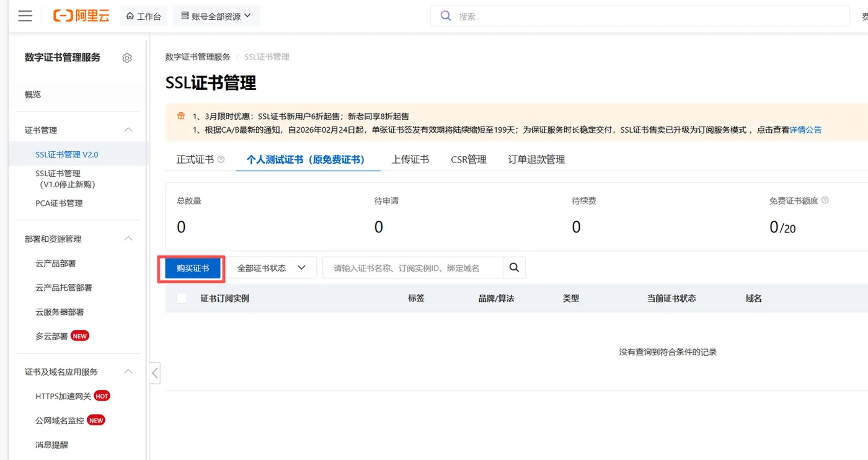Click the help icon beside 免费证书额度
Viewport: 868px width, 460px height.
(825, 200)
